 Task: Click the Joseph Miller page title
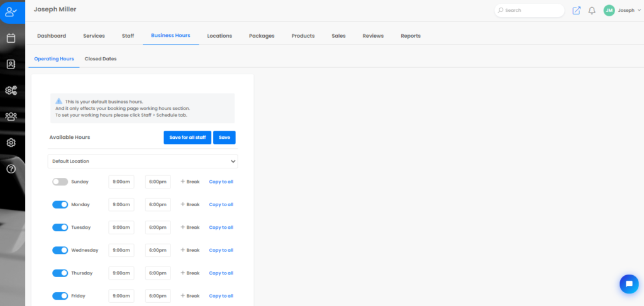click(55, 9)
